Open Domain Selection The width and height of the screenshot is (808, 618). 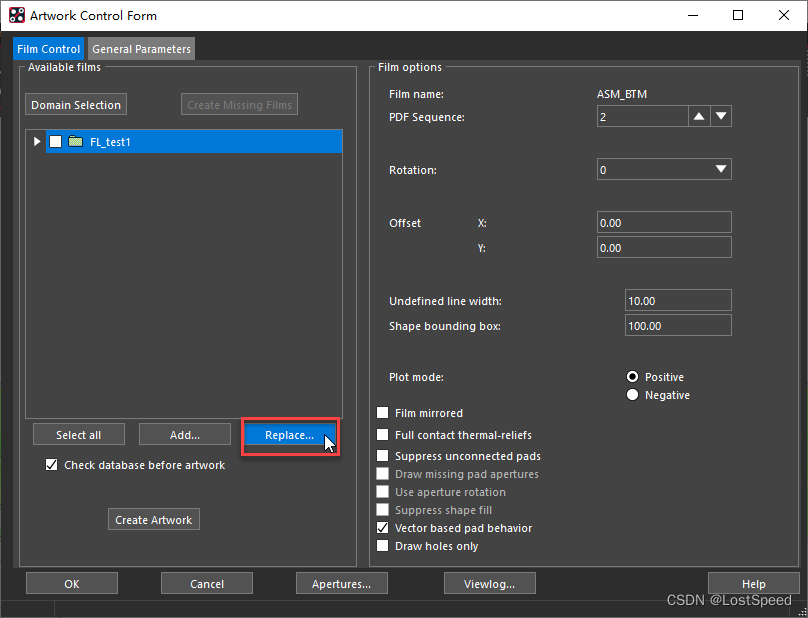(76, 105)
